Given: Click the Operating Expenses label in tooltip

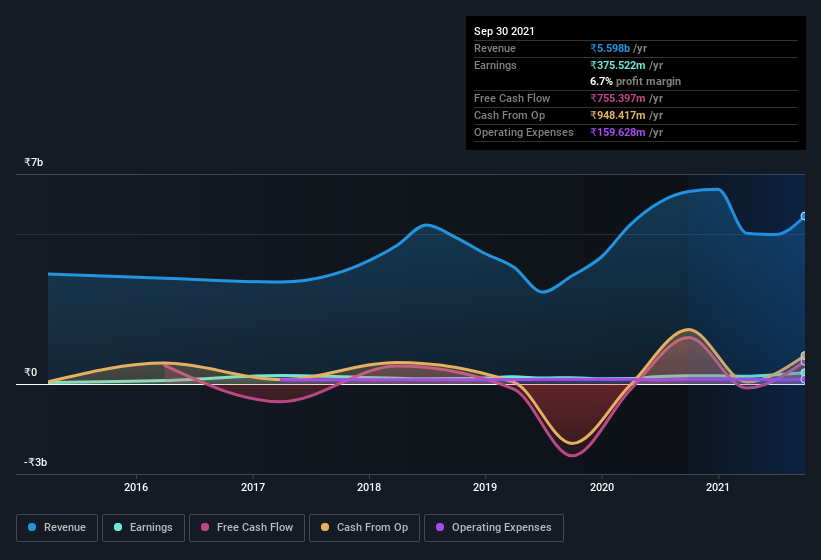Looking at the screenshot, I should [x=524, y=132].
